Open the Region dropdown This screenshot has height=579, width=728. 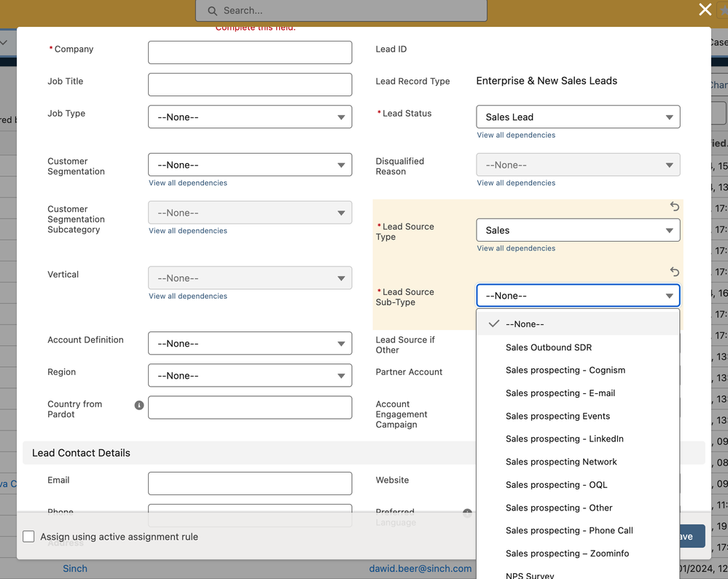[250, 375]
